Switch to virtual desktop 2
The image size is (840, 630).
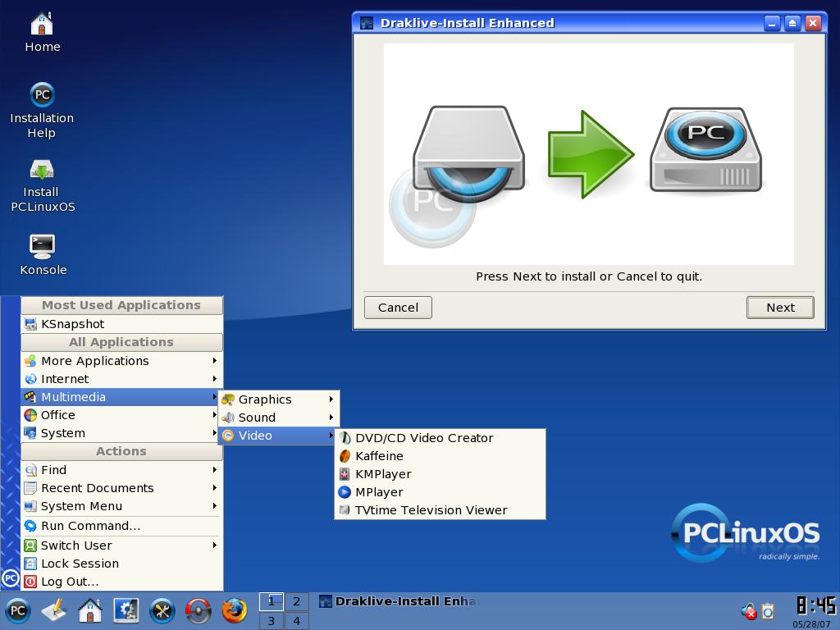[296, 601]
